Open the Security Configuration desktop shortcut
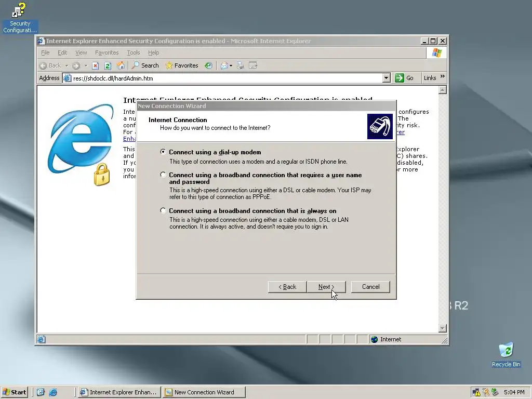Screen dimensions: 532x399 click(20, 18)
